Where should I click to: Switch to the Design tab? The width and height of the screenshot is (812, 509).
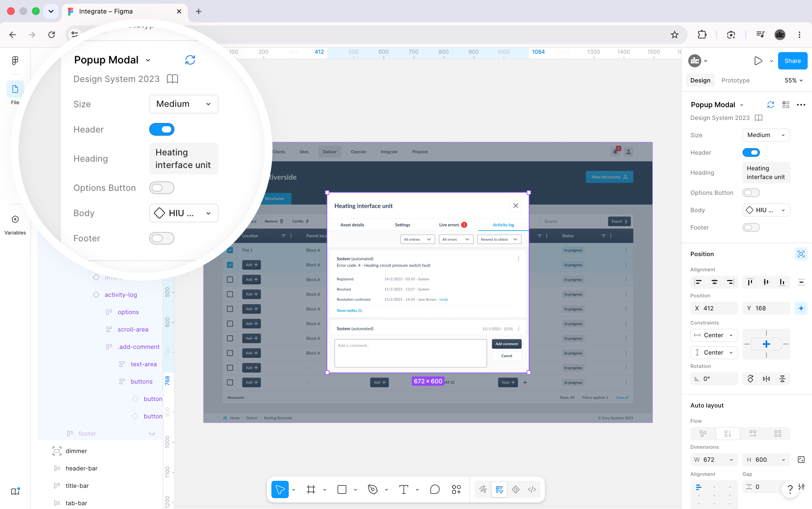(700, 81)
